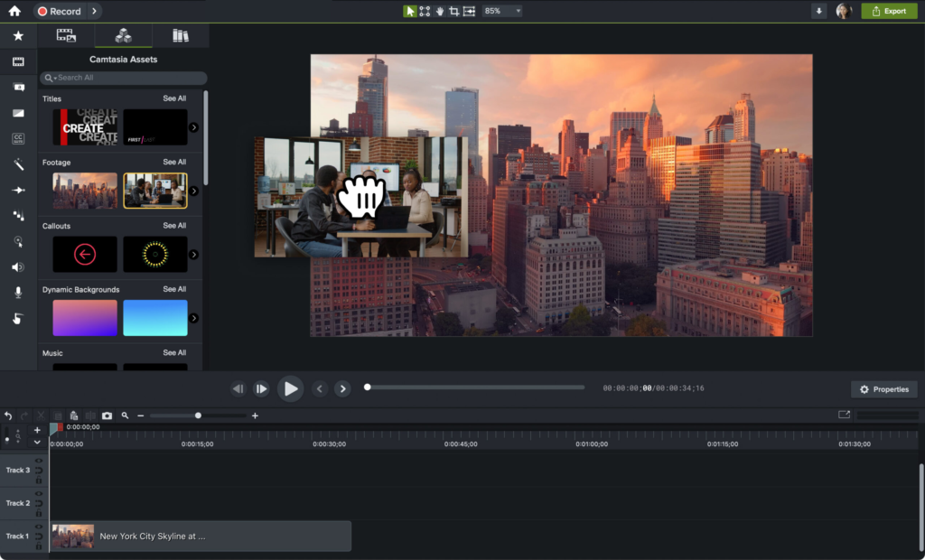Open the Captions panel in the left sidebar
This screenshot has width=925, height=560.
[x=17, y=137]
